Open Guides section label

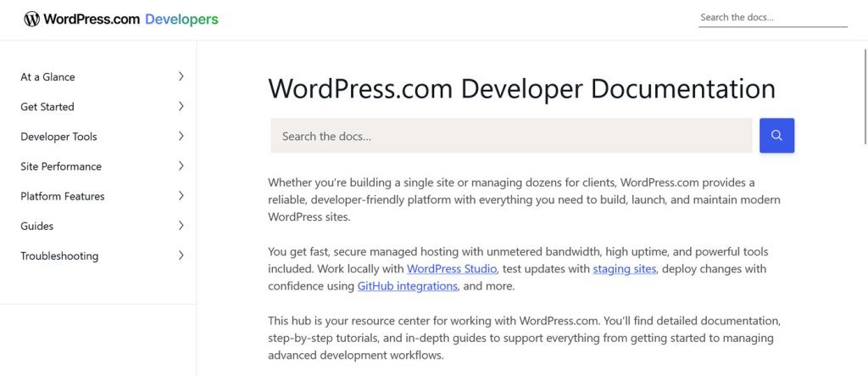[37, 227]
